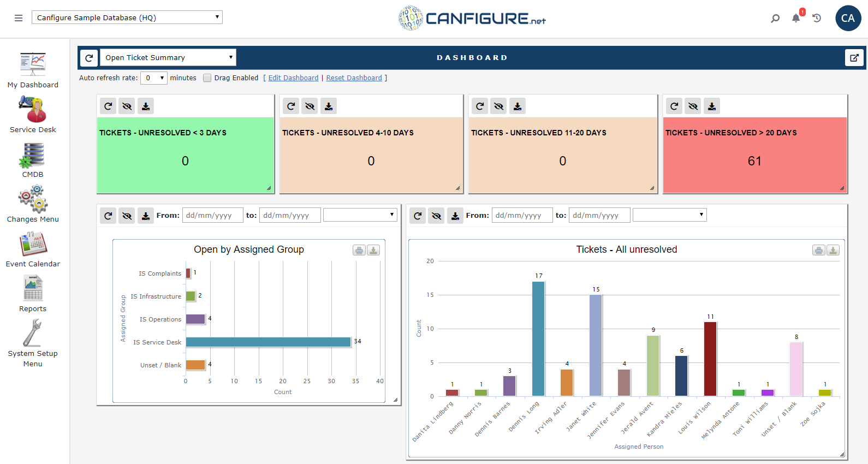
Task: Open the Event Calendar icon
Action: pos(33,244)
